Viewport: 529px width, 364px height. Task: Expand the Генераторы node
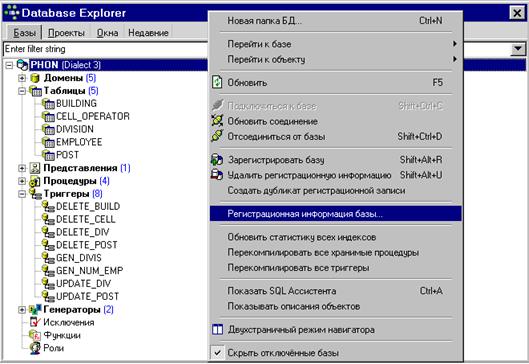(x=22, y=309)
